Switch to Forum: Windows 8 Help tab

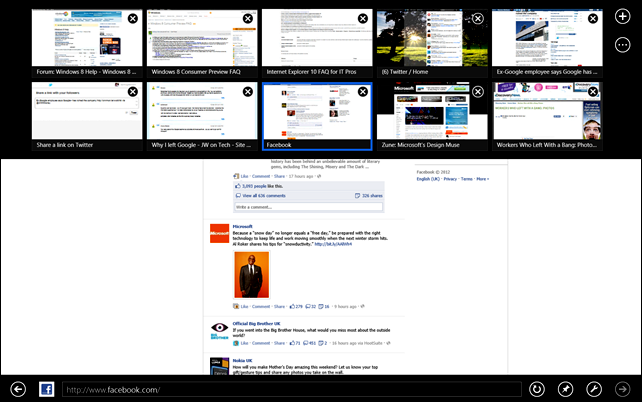[87, 43]
